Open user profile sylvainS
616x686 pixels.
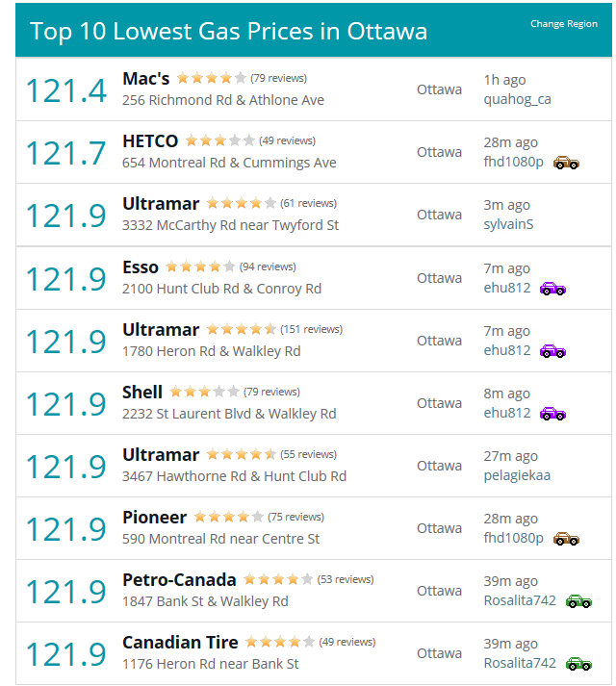[x=508, y=224]
